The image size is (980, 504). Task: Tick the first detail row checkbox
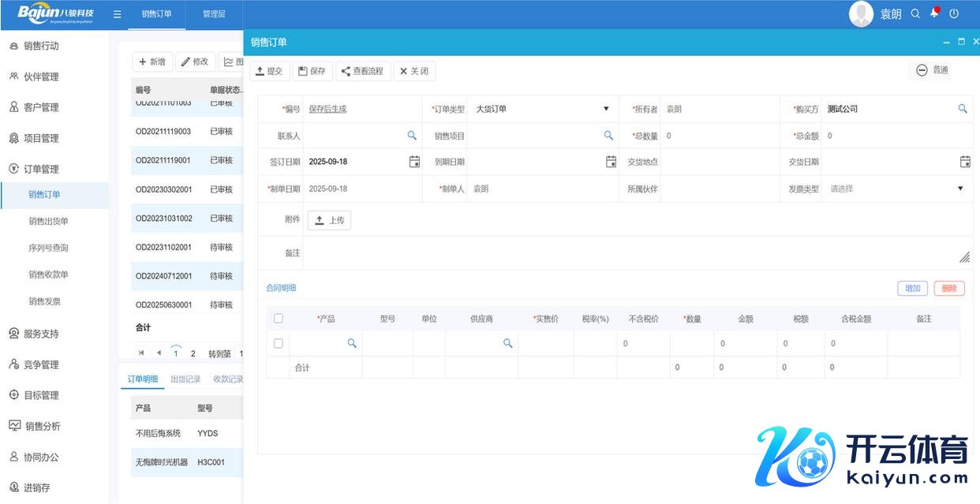point(278,343)
